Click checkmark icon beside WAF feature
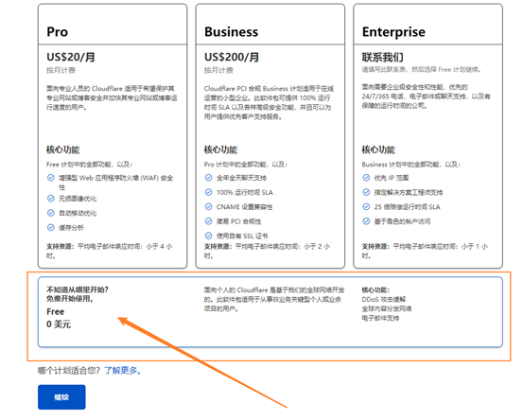523x420 pixels. click(51, 178)
